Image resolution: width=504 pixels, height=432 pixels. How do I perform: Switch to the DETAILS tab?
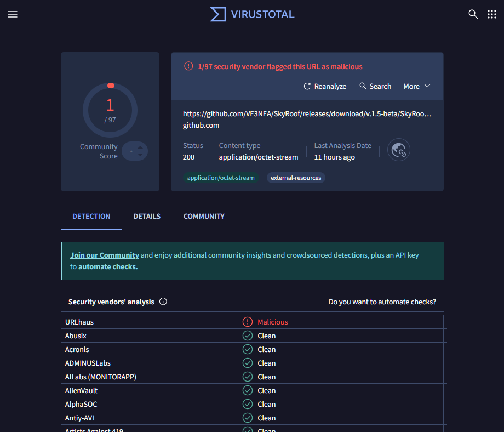point(147,216)
